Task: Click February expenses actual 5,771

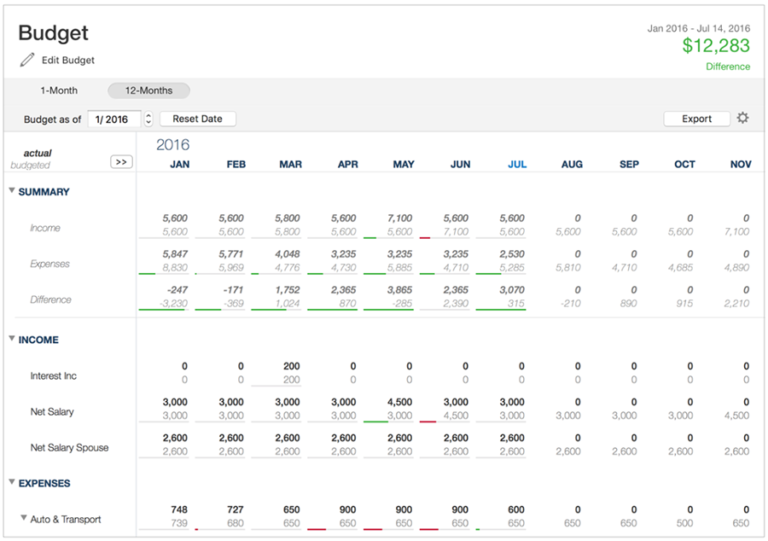Action: (231, 254)
